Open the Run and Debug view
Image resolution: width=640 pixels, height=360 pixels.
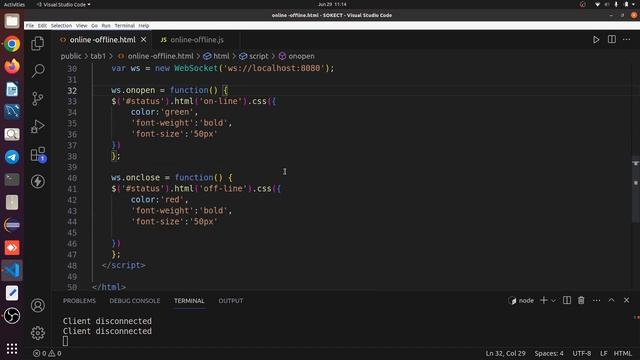38,126
